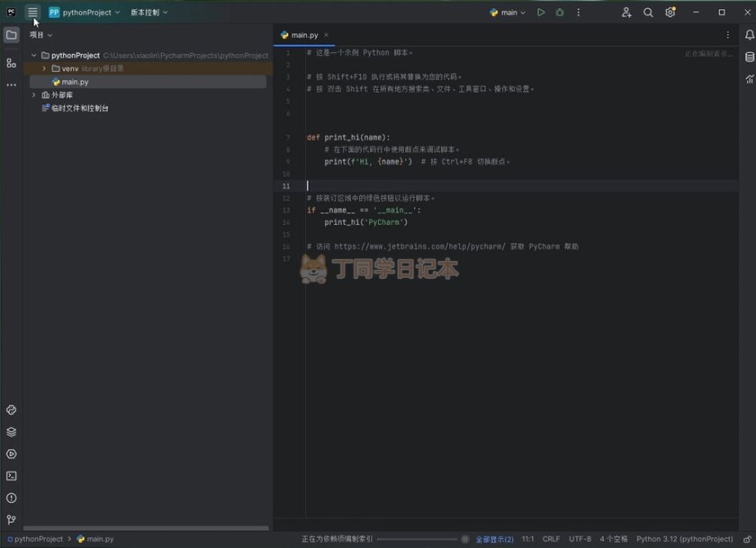Open the IDE settings gear icon

click(x=670, y=13)
